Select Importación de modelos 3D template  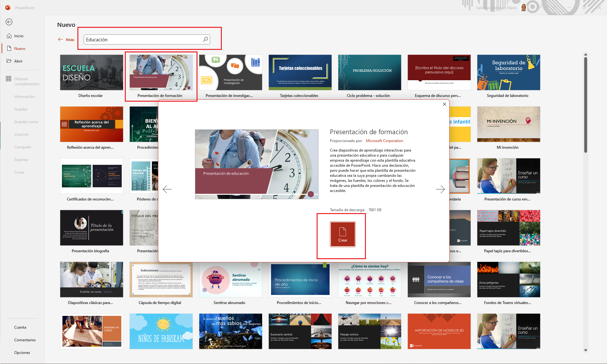point(439,331)
